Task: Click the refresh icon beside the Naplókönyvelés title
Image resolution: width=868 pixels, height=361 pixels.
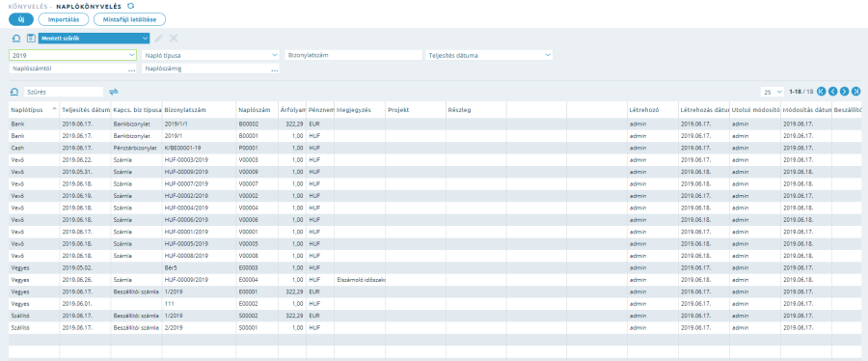Action: [130, 6]
